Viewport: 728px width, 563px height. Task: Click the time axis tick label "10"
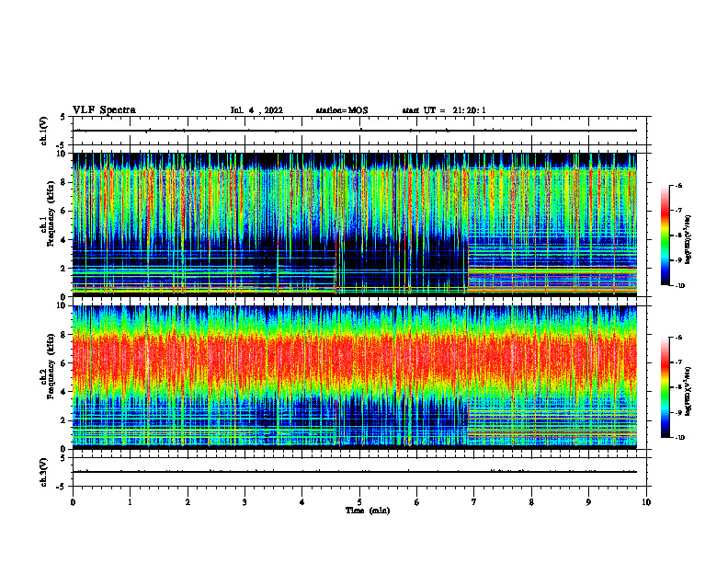click(x=646, y=502)
